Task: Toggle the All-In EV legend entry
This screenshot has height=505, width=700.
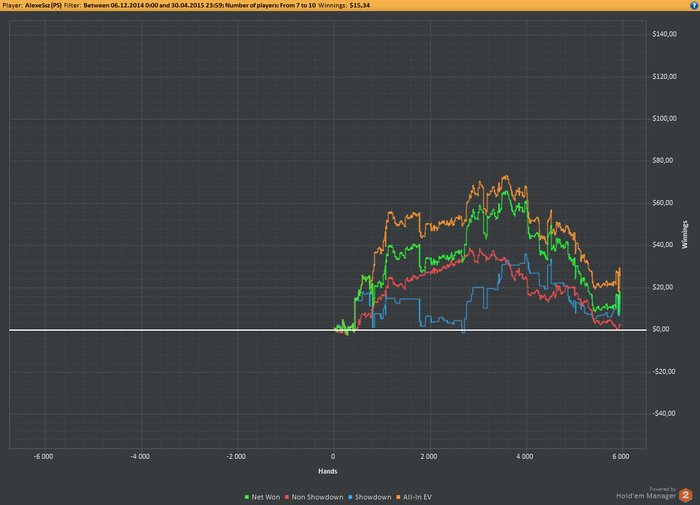Action: [x=414, y=497]
